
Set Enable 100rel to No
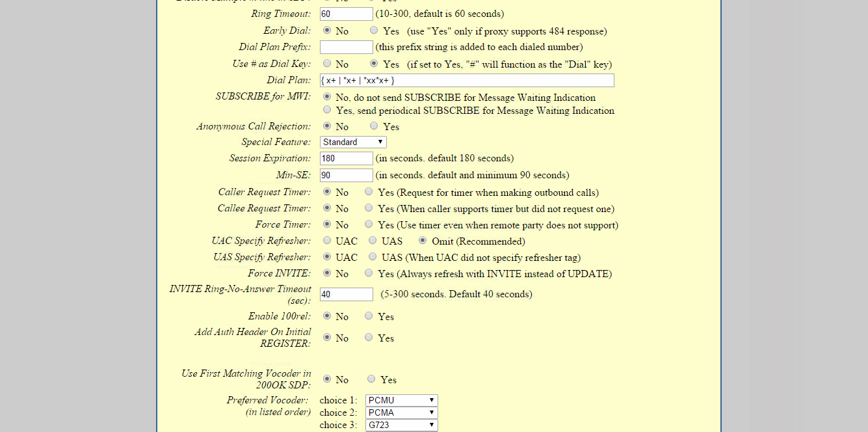pos(326,316)
